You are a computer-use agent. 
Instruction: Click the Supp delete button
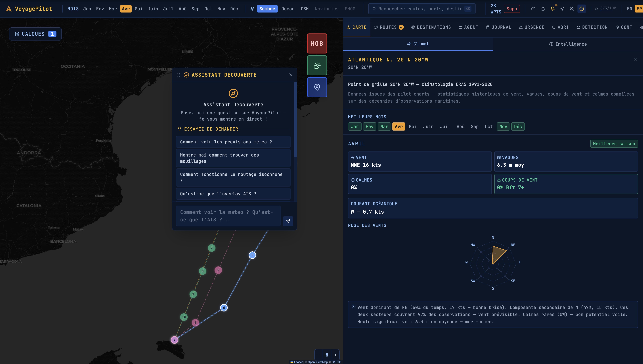point(511,9)
